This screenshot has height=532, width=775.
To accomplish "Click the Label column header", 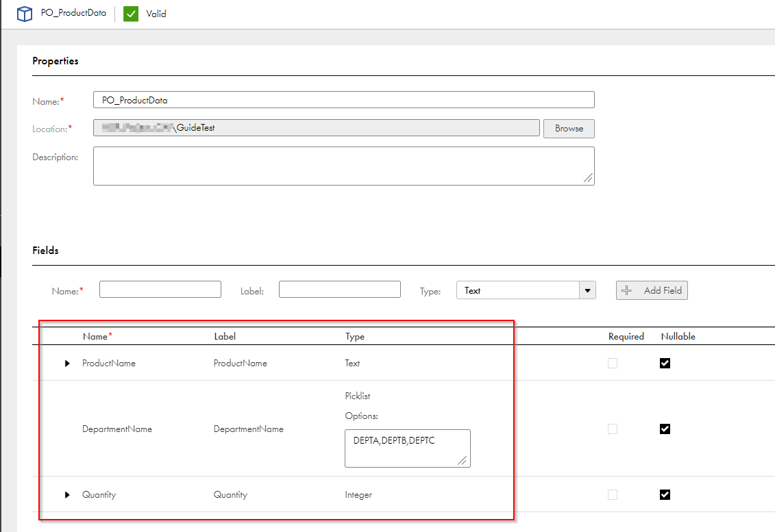I will (225, 336).
